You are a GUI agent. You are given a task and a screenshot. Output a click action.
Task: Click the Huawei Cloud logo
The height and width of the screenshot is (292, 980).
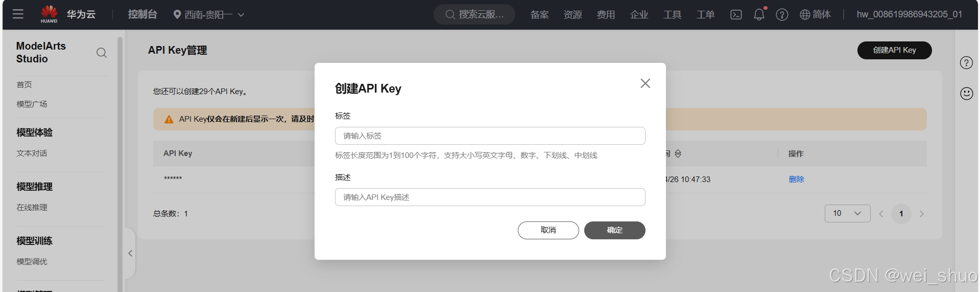coord(68,14)
